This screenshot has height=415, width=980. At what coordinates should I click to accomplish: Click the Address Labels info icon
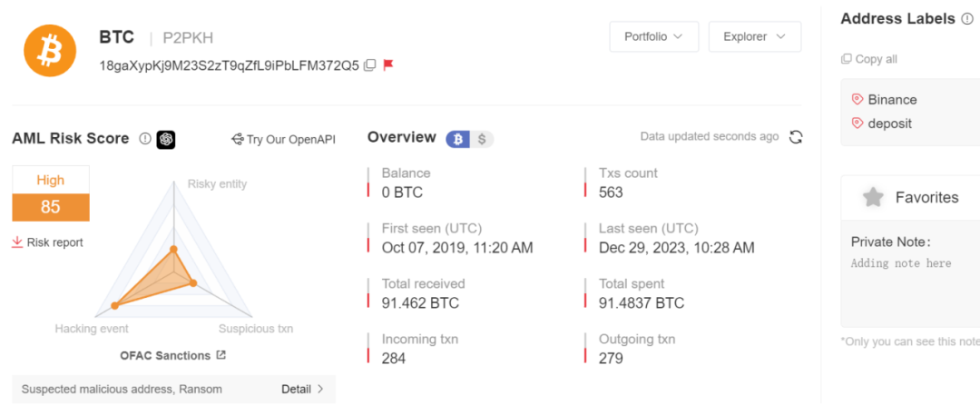pos(967,19)
